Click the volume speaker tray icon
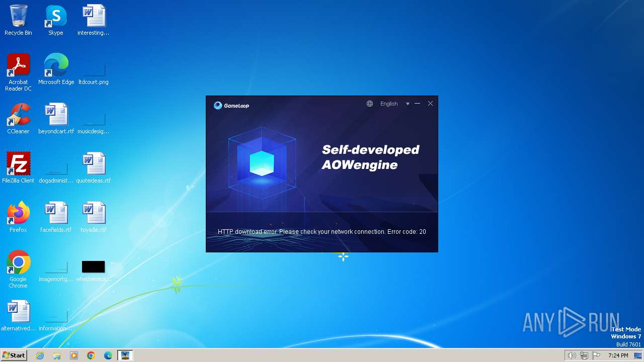The image size is (644, 362). pos(572,355)
